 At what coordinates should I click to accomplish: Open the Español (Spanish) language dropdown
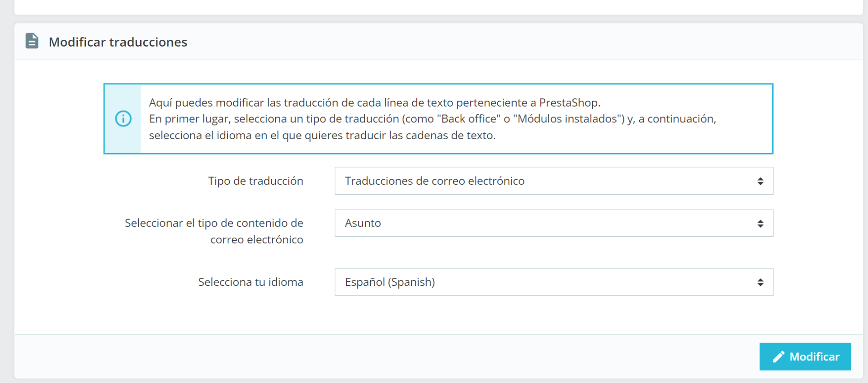(x=553, y=282)
